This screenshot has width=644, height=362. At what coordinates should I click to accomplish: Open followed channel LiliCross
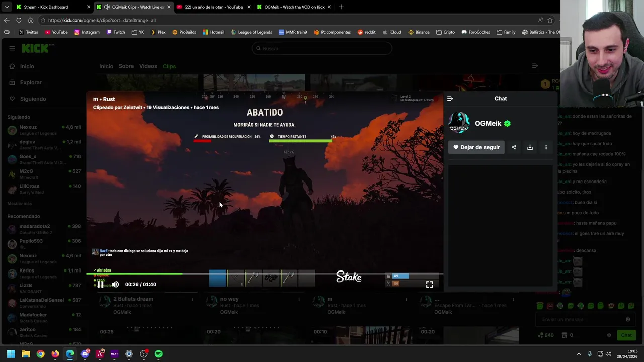click(x=44, y=189)
